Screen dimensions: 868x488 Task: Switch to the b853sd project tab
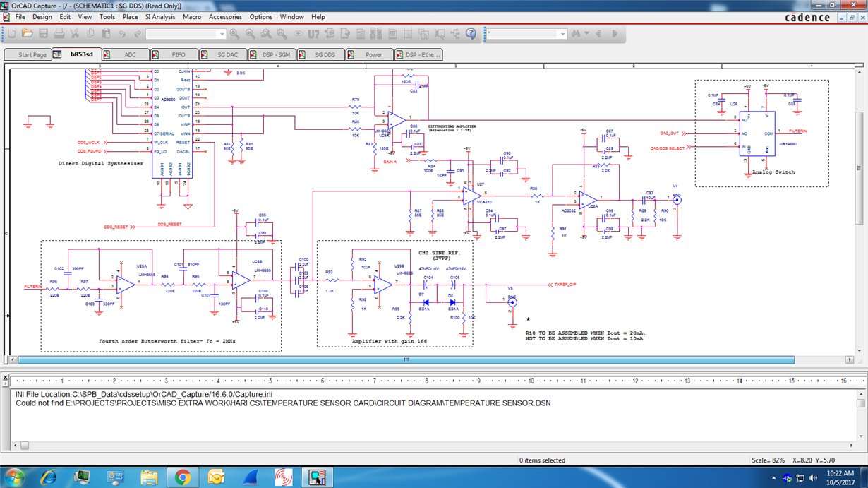point(76,54)
